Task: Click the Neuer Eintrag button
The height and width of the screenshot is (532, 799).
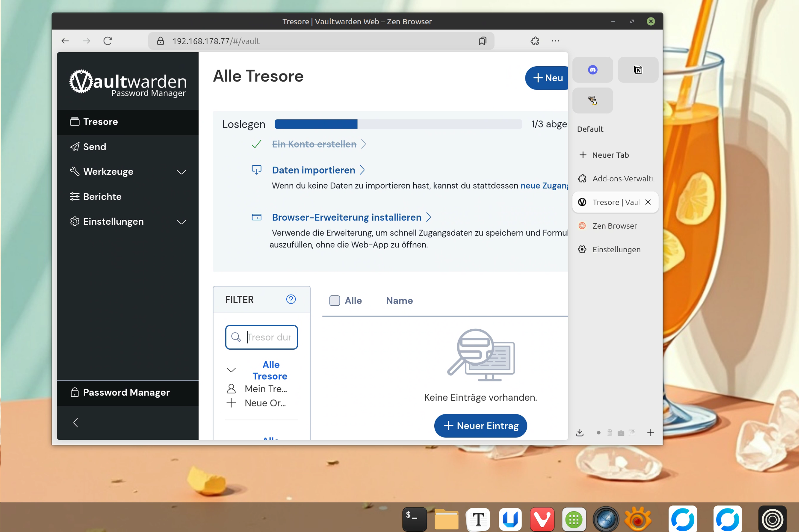Action: click(481, 426)
